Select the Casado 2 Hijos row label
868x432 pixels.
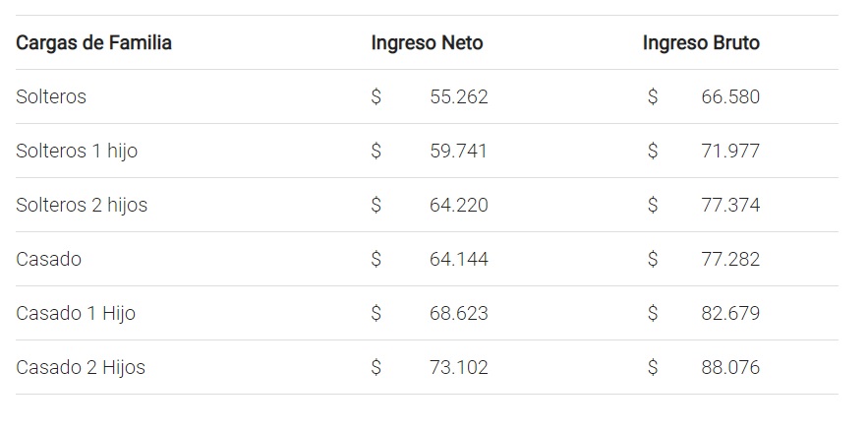[81, 368]
